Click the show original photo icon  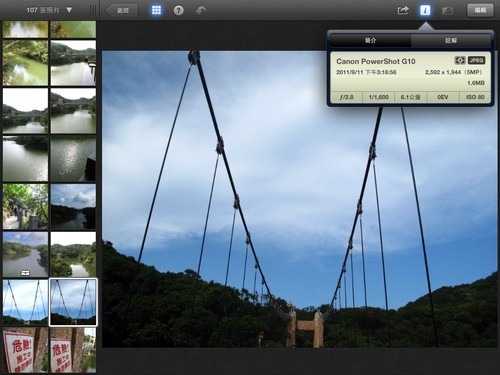(447, 11)
